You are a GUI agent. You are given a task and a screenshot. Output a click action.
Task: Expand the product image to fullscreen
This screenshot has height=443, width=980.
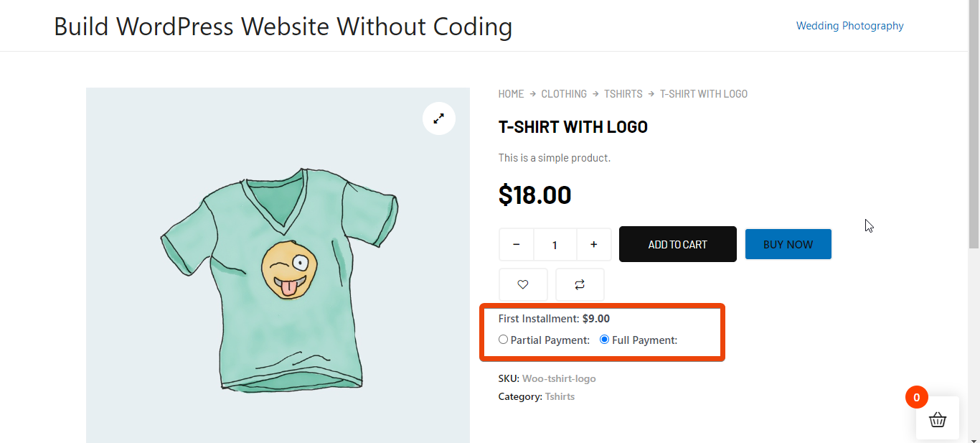[x=439, y=118]
